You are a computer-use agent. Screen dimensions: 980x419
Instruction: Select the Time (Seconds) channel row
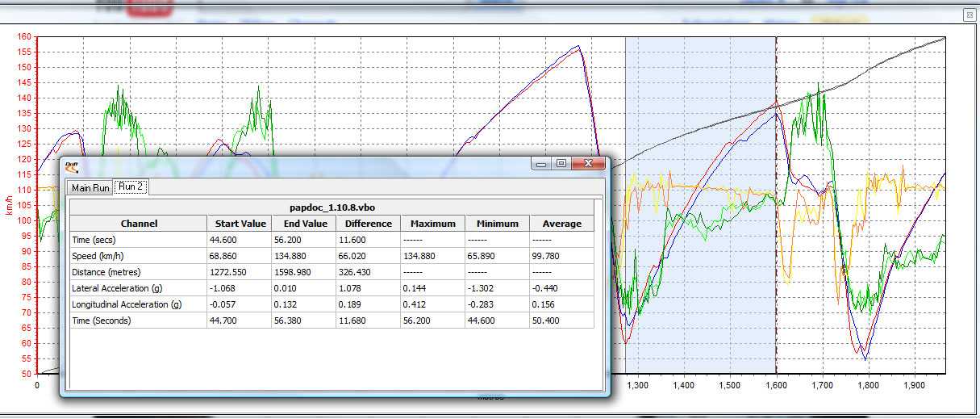point(332,321)
